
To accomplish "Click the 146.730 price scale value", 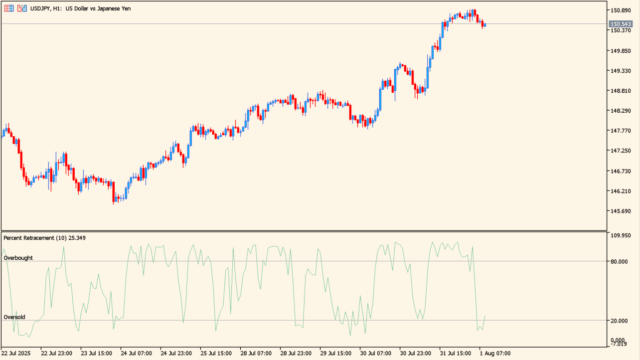I will (x=621, y=171).
